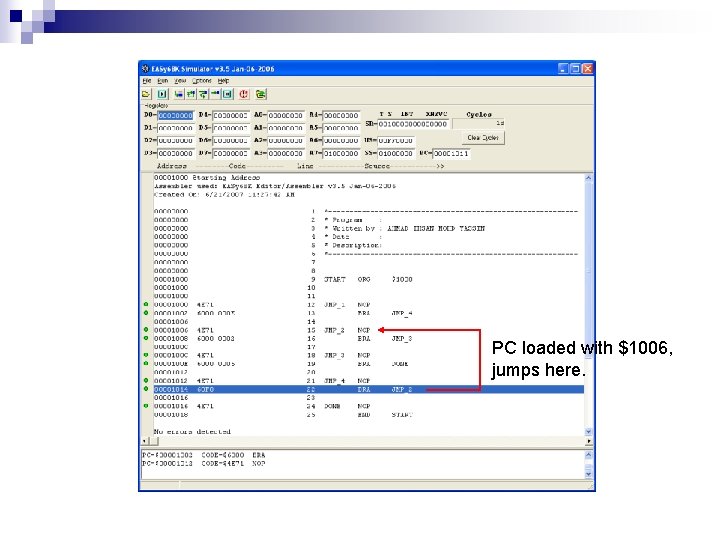
Task: Click the Open file toolbar icon
Action: click(146, 94)
